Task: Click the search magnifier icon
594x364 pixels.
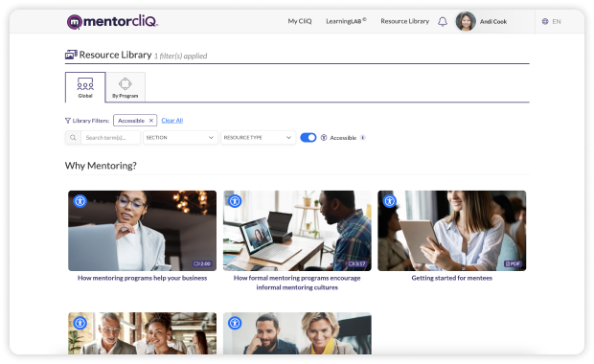Action: (73, 138)
